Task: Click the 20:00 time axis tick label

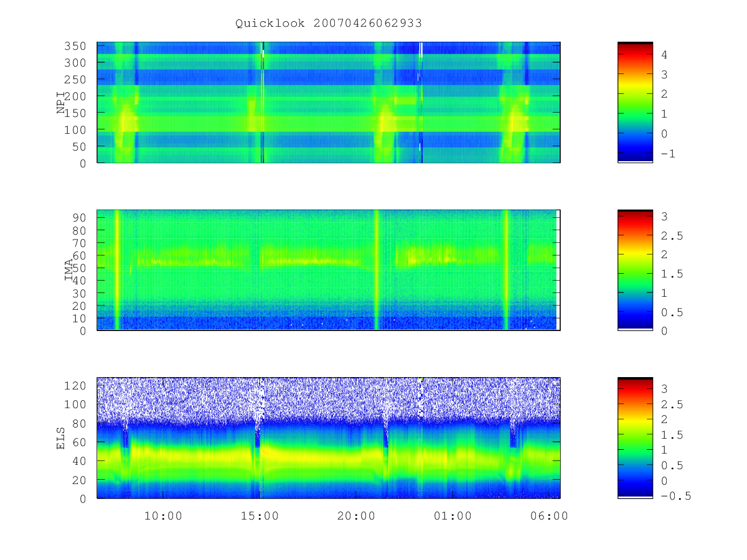Action: coord(356,516)
